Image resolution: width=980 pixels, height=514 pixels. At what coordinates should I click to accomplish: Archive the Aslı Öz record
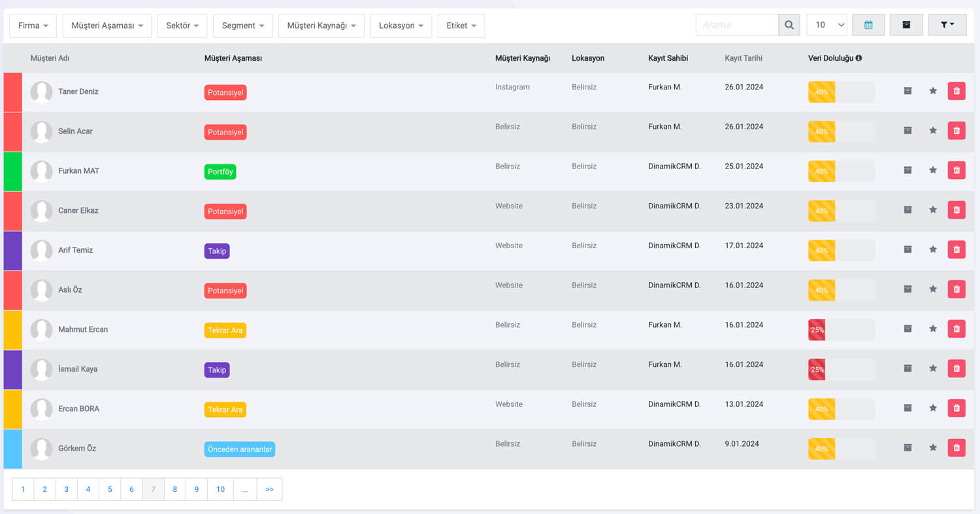(x=907, y=289)
